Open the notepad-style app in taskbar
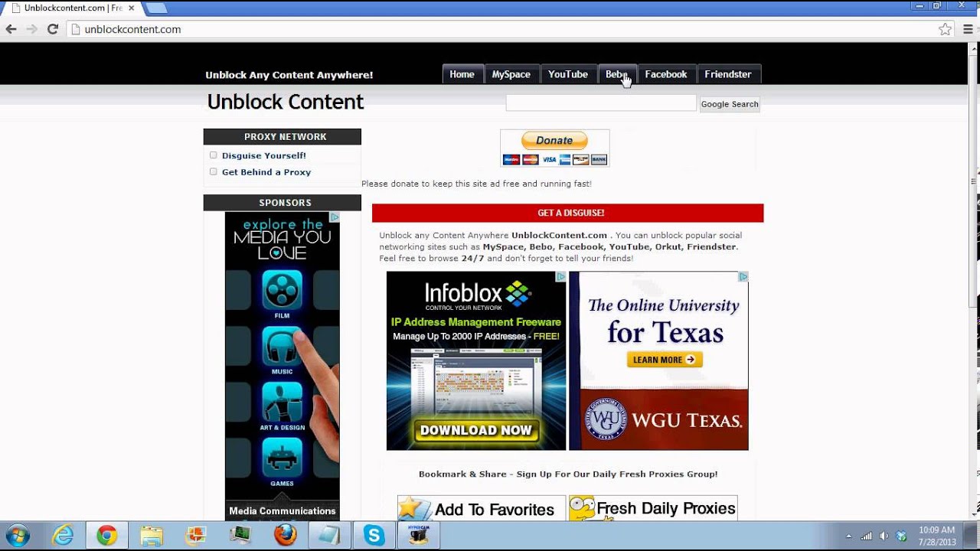980x551 pixels. pyautogui.click(x=330, y=536)
